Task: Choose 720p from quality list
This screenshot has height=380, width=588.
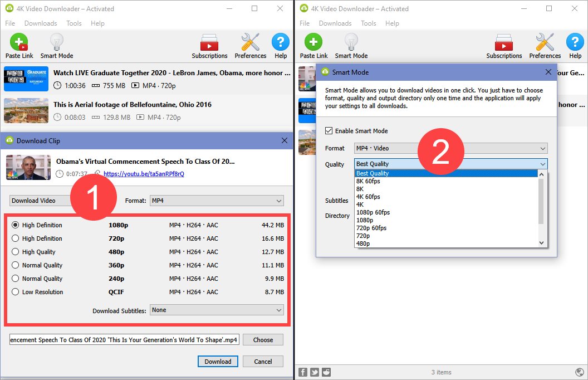Action: point(446,236)
